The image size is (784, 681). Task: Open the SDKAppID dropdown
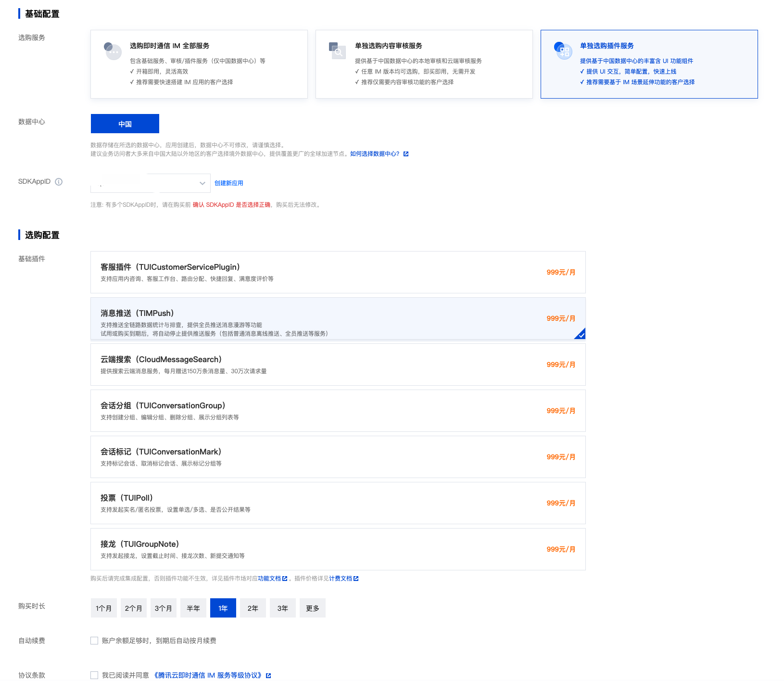[x=151, y=183]
